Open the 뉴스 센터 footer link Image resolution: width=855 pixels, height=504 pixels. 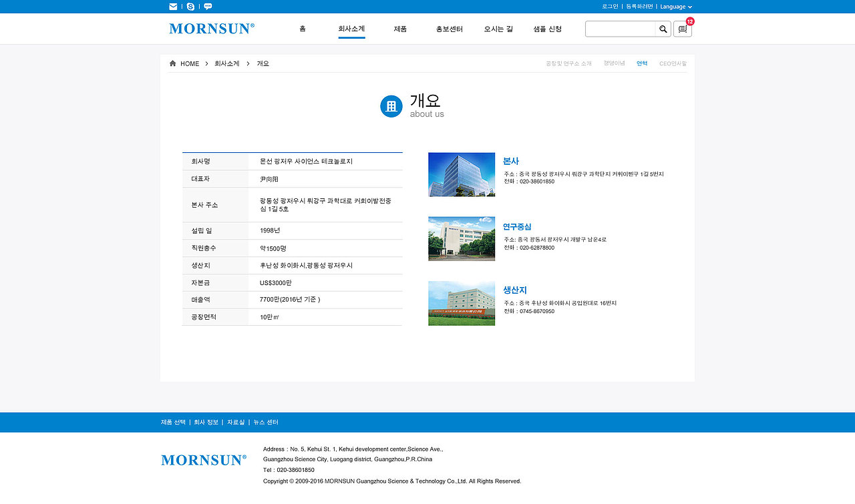(x=266, y=423)
